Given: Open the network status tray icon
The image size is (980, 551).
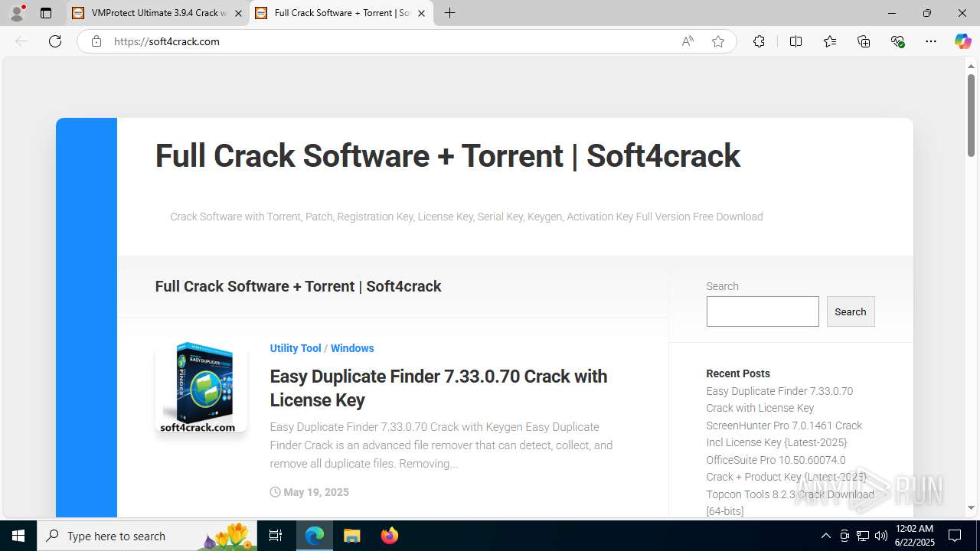Looking at the screenshot, I should tap(863, 536).
